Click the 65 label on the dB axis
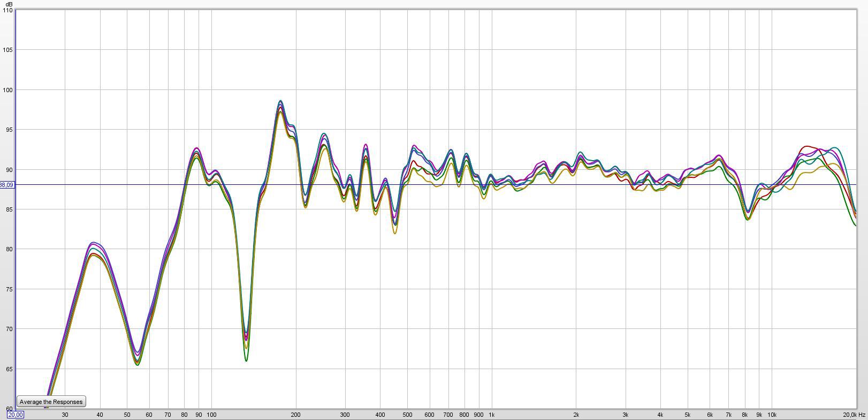The height and width of the screenshot is (420, 868). click(x=10, y=369)
